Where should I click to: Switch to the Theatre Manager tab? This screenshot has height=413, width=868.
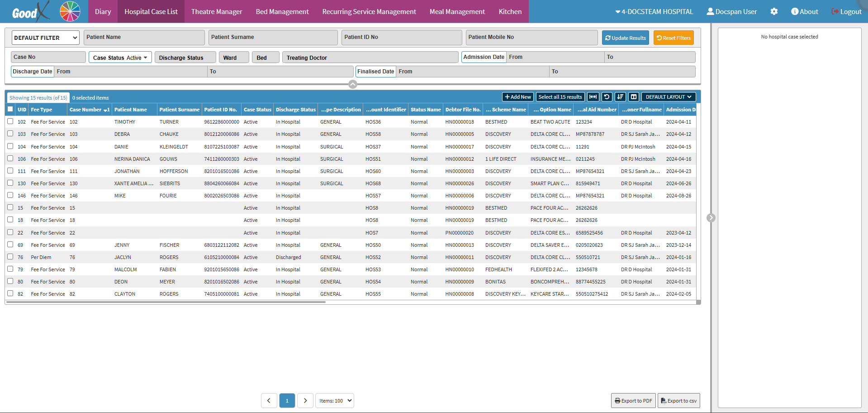point(216,12)
